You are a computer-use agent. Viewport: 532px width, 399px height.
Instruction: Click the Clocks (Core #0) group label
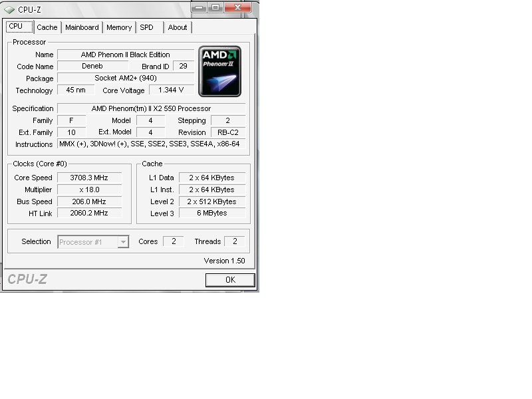tap(40, 164)
